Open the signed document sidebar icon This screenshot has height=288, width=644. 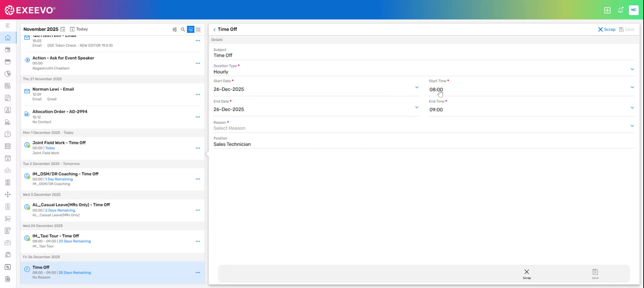[8, 98]
